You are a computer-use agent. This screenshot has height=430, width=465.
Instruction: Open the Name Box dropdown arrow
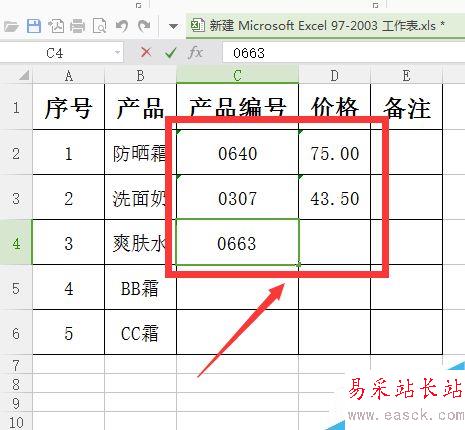tap(117, 52)
